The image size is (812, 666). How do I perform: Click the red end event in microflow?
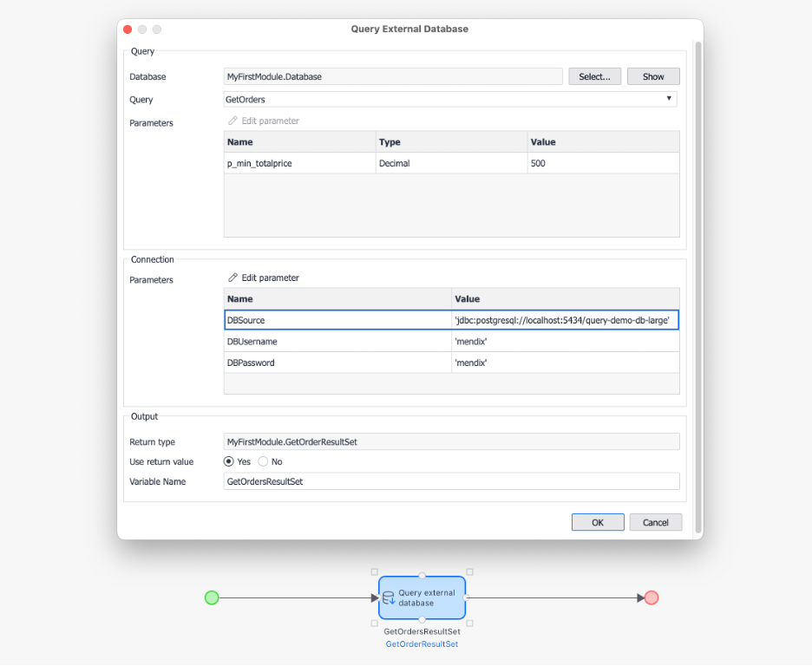click(x=652, y=597)
